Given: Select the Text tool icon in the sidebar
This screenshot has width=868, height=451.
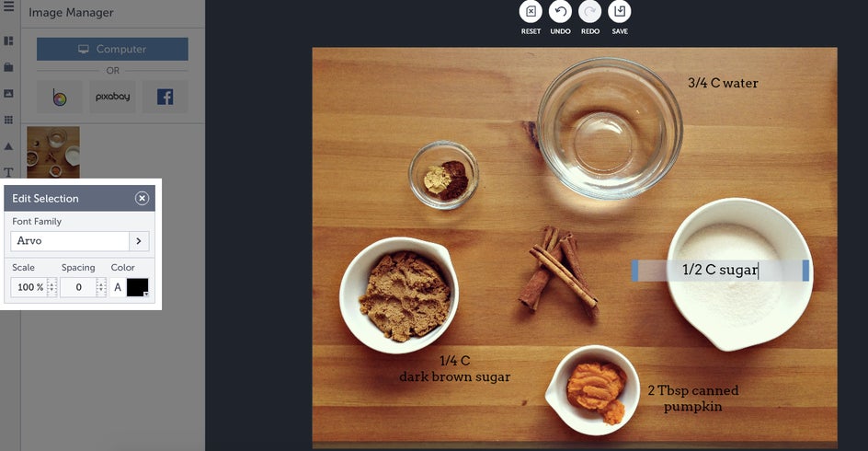Looking at the screenshot, I should [x=8, y=172].
